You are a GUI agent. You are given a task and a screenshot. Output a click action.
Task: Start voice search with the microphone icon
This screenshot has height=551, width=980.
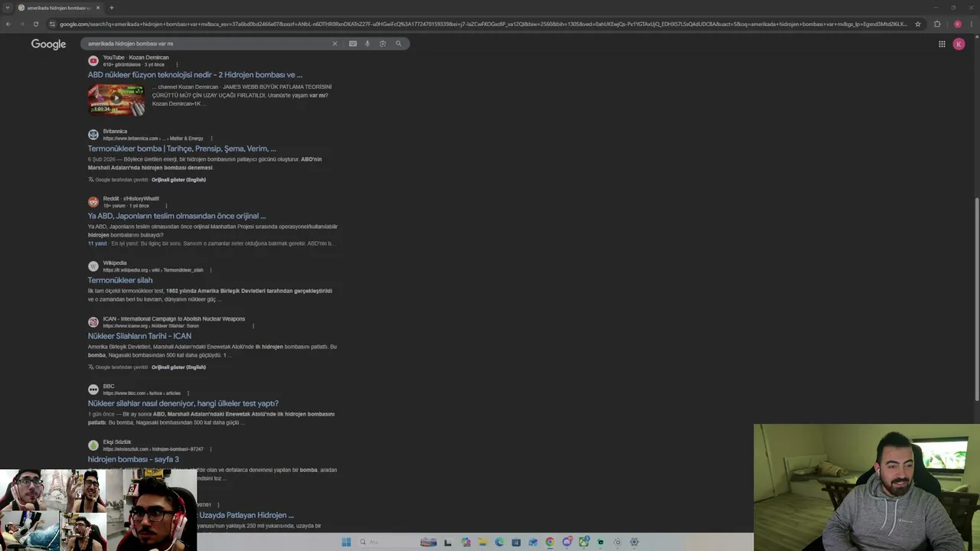367,44
